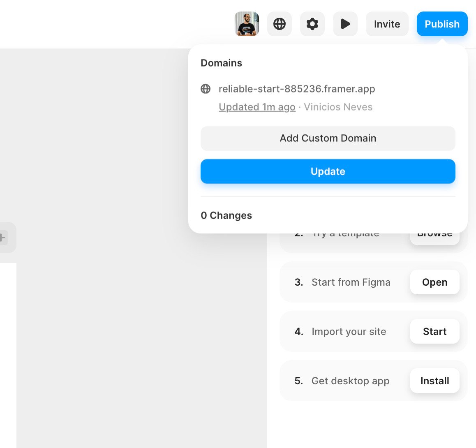The height and width of the screenshot is (448, 476).
Task: Click the "Updated 1m ago" link
Action: click(257, 107)
